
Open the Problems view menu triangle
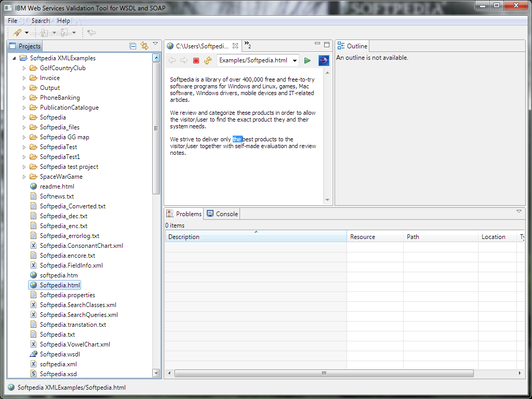click(519, 211)
